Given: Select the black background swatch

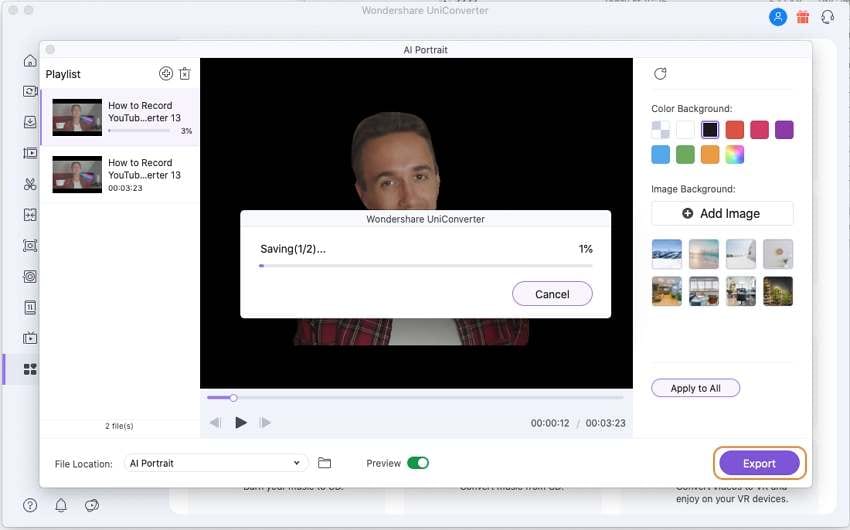Looking at the screenshot, I should coord(710,130).
